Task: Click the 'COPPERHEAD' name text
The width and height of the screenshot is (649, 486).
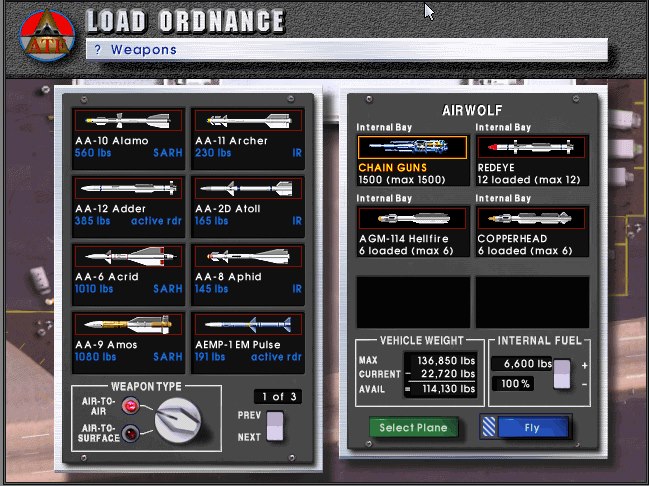Action: [x=512, y=239]
